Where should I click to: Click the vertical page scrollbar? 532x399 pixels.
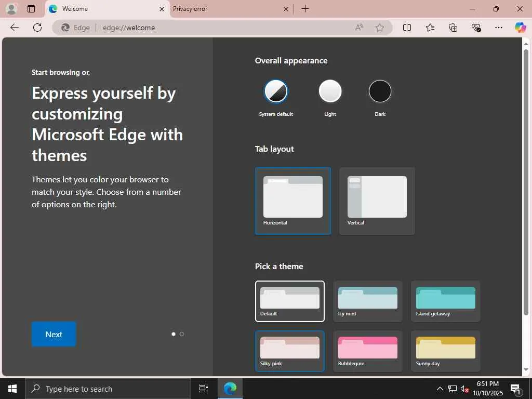(x=526, y=183)
